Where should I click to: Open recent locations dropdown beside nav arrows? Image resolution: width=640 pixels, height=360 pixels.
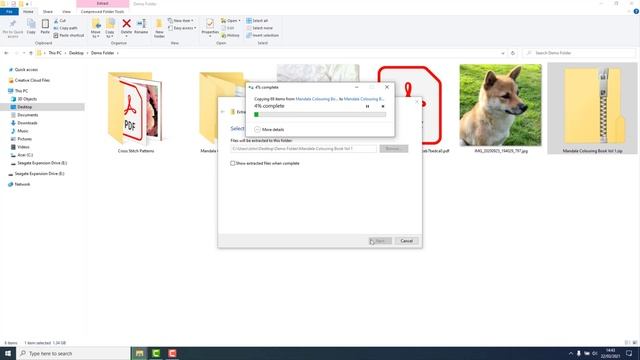tap(24, 53)
